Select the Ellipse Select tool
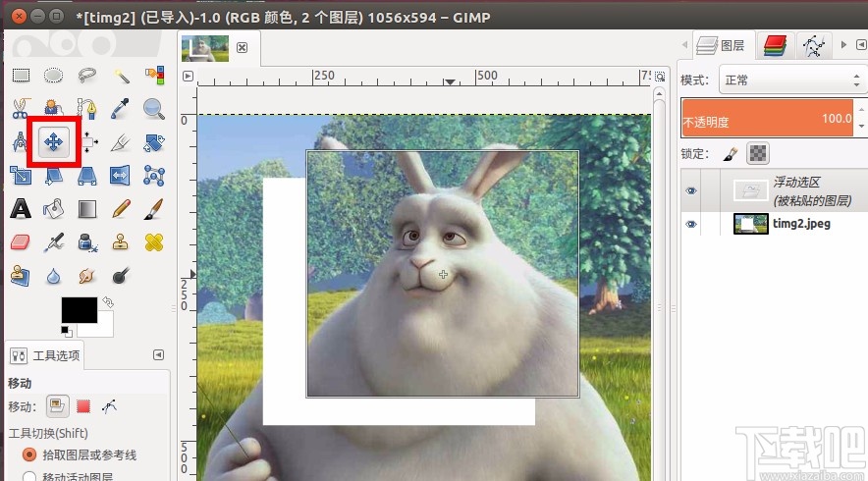This screenshot has height=481, width=868. [53, 76]
